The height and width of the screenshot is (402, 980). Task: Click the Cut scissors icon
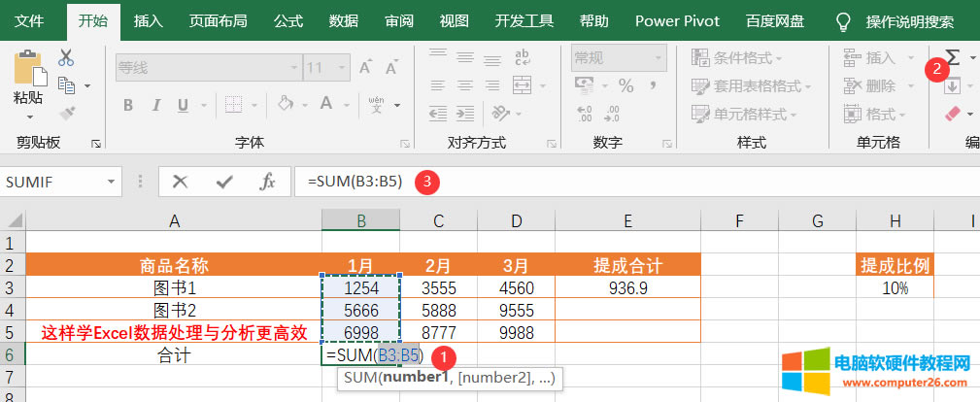pyautogui.click(x=66, y=58)
